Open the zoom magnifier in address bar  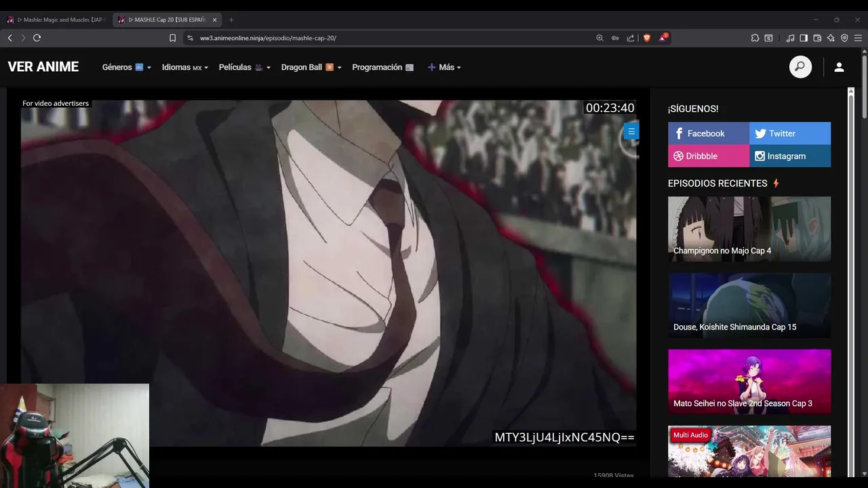(x=599, y=38)
